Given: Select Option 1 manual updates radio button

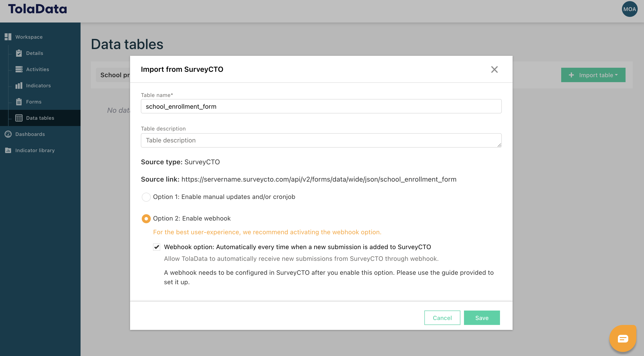Looking at the screenshot, I should pyautogui.click(x=146, y=197).
